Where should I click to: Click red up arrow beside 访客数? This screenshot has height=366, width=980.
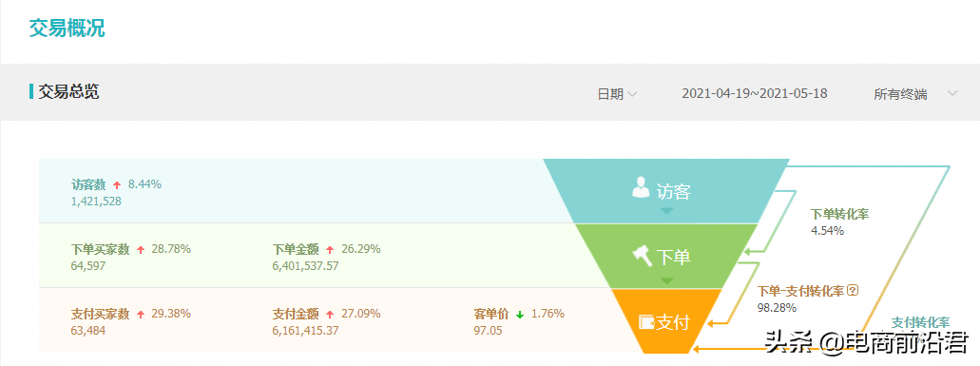point(117,184)
